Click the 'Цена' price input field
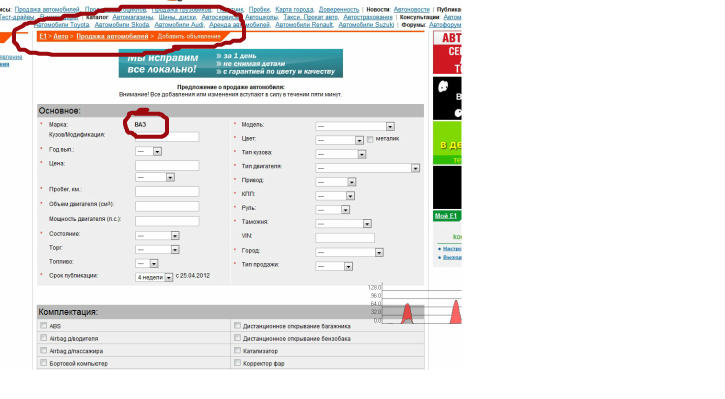 (167, 166)
